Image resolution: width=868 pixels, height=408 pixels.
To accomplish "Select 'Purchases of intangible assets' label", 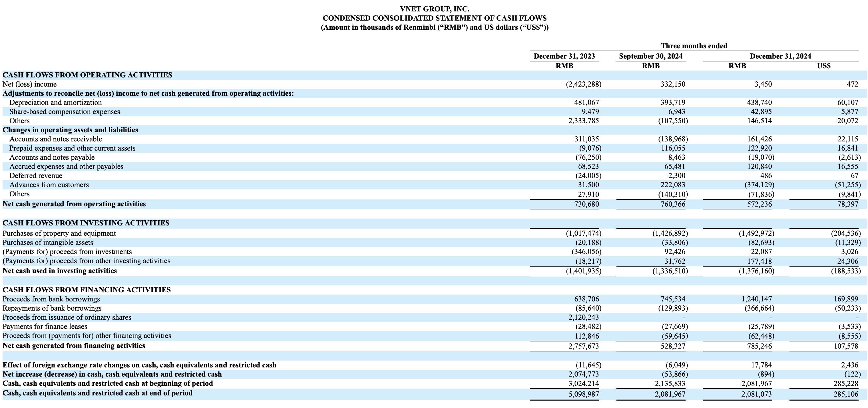I will click(48, 243).
